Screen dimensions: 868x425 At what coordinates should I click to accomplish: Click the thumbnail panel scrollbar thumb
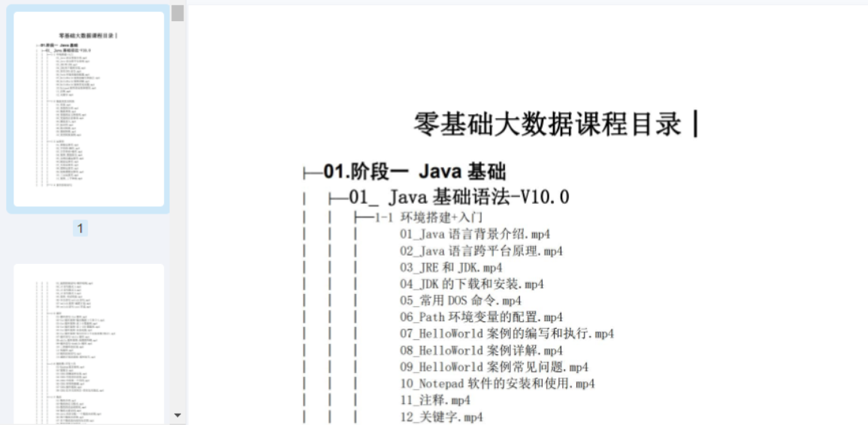click(177, 14)
